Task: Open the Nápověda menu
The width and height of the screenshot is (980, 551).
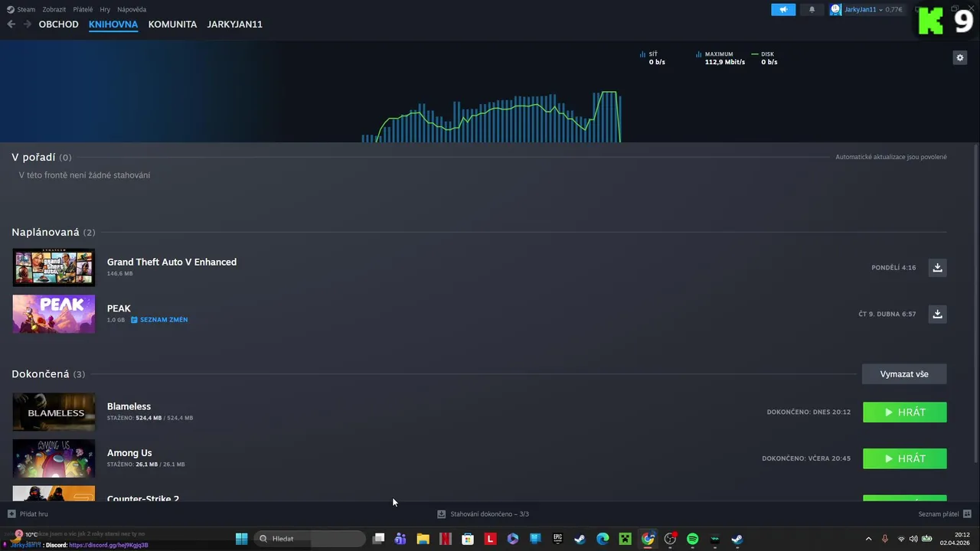Action: (132, 10)
